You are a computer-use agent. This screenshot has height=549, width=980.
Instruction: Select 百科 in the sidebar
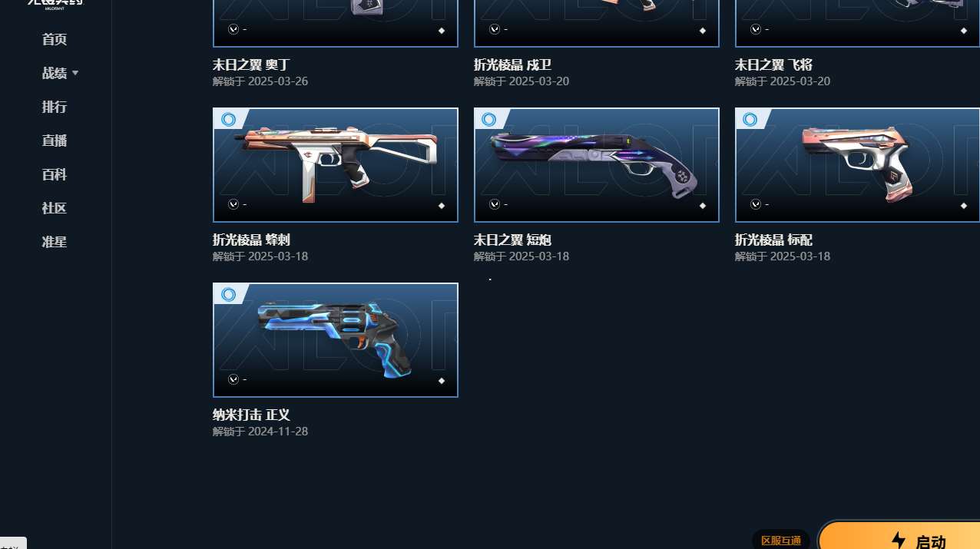coord(55,174)
